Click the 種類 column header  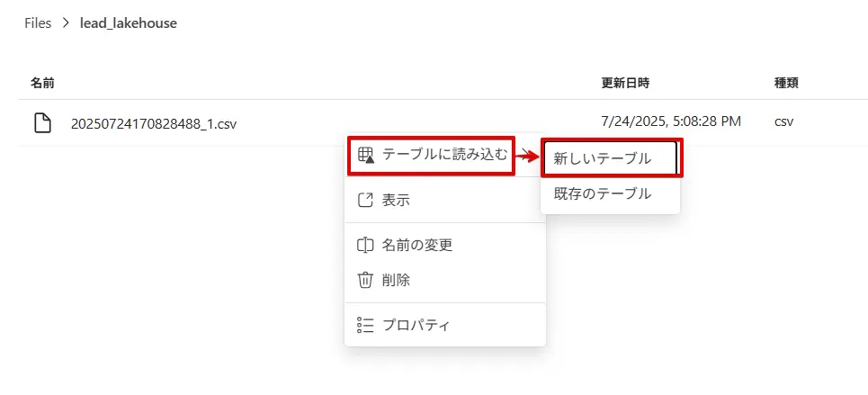point(786,83)
